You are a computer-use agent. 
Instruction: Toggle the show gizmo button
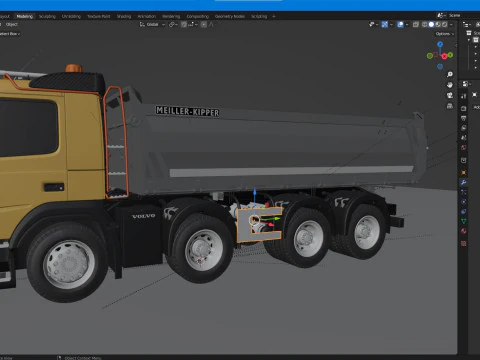click(x=384, y=24)
